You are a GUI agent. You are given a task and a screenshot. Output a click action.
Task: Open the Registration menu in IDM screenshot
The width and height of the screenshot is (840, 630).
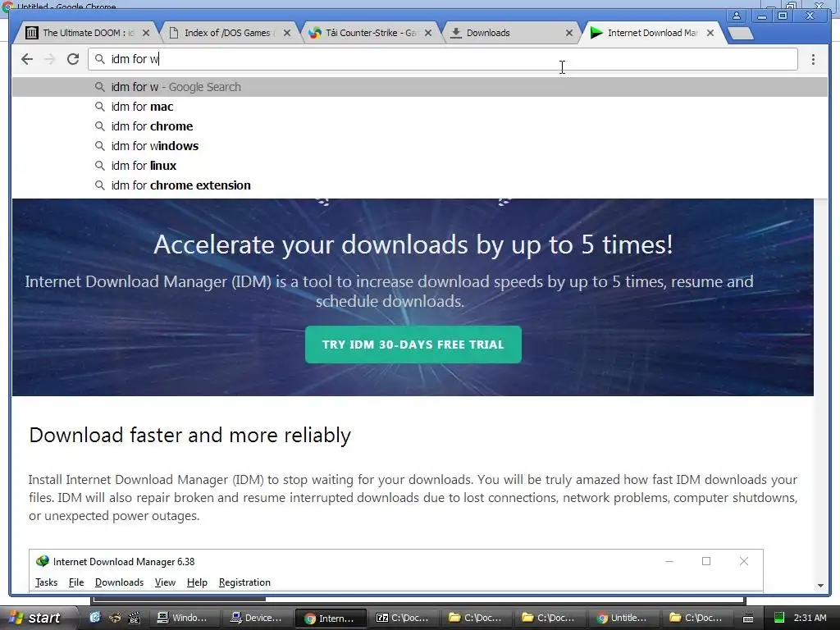point(244,582)
